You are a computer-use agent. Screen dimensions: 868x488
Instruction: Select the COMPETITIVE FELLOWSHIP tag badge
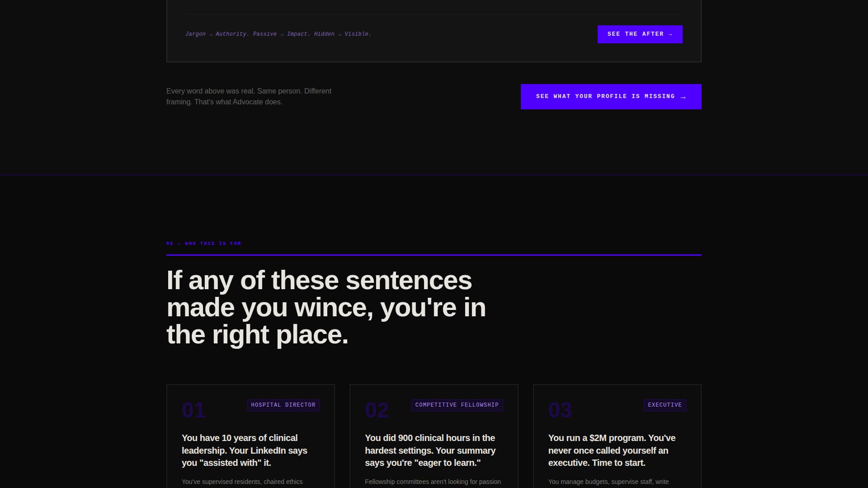pyautogui.click(x=457, y=405)
